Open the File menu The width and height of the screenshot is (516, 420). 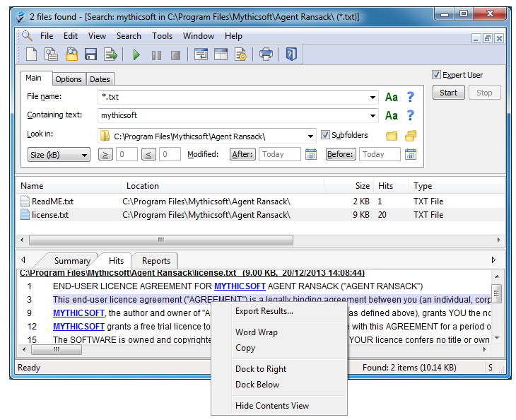pyautogui.click(x=47, y=36)
